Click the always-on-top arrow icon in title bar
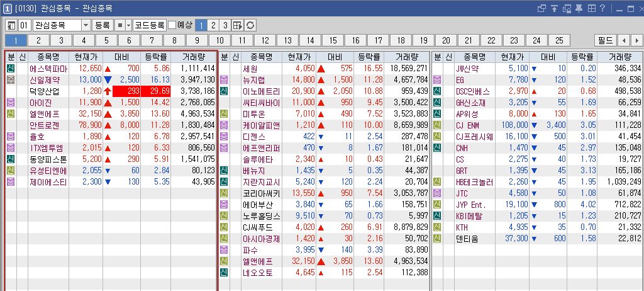The image size is (644, 291). click(555, 8)
